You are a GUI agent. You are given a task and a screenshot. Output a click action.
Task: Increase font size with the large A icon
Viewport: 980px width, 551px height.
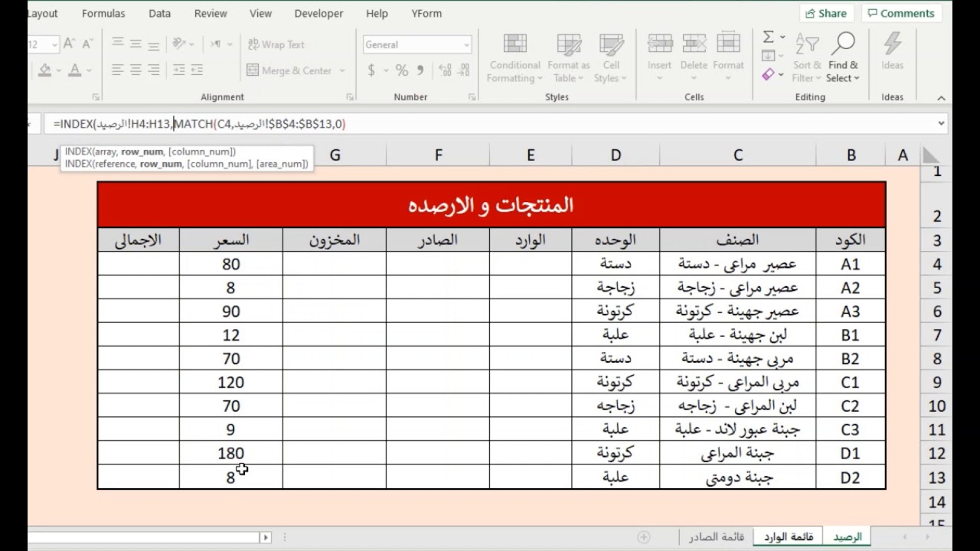point(70,44)
